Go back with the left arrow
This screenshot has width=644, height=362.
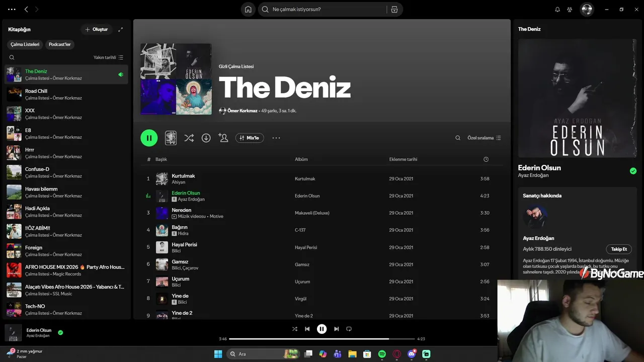click(26, 9)
